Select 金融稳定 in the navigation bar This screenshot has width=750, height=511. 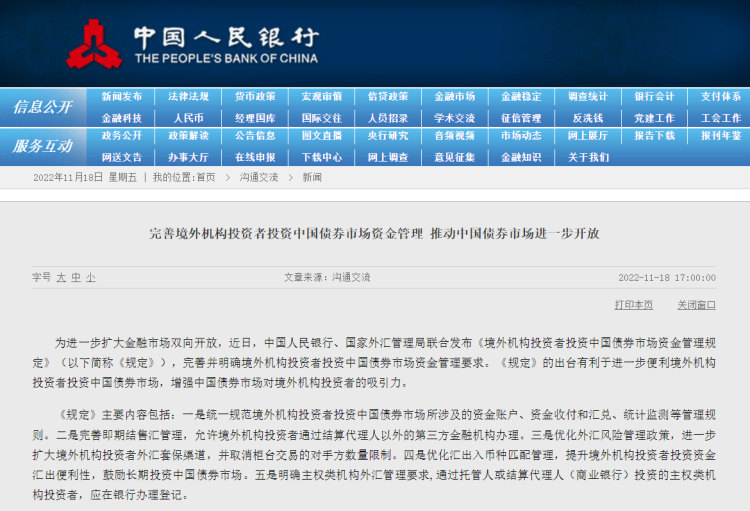[x=521, y=97]
